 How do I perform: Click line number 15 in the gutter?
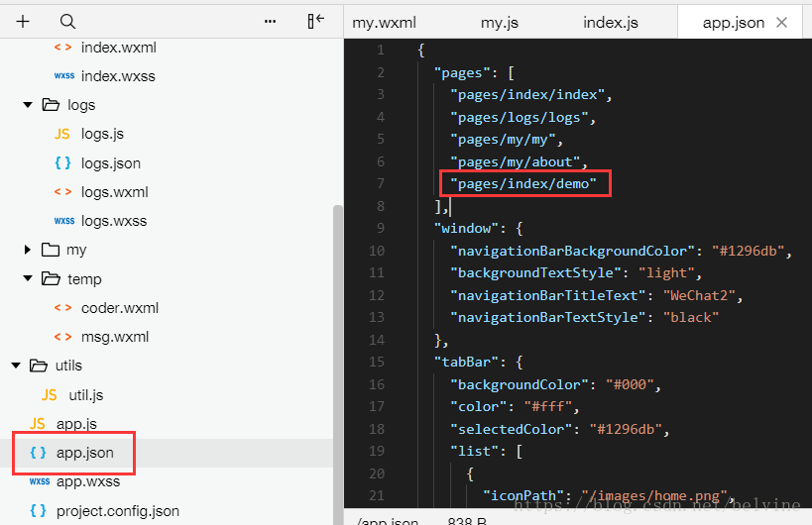coord(377,362)
